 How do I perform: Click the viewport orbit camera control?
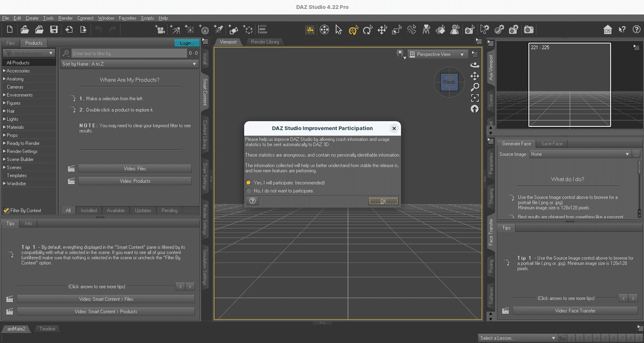click(475, 65)
